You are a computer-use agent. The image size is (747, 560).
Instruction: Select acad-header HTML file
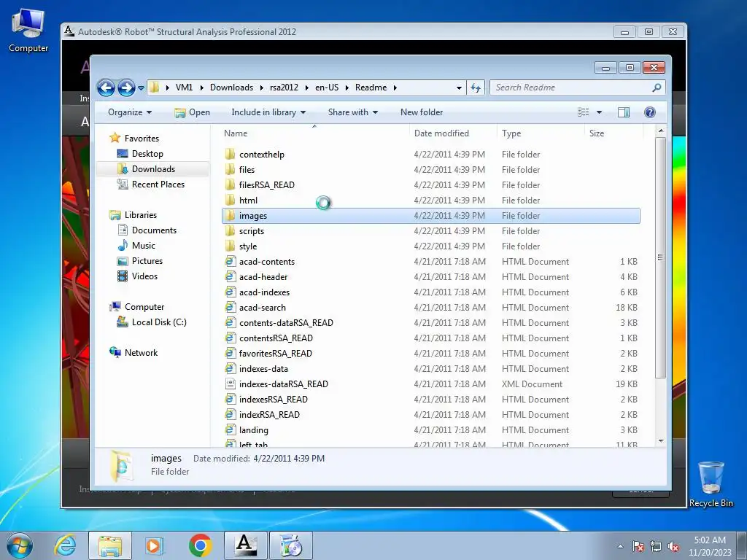click(x=431, y=276)
